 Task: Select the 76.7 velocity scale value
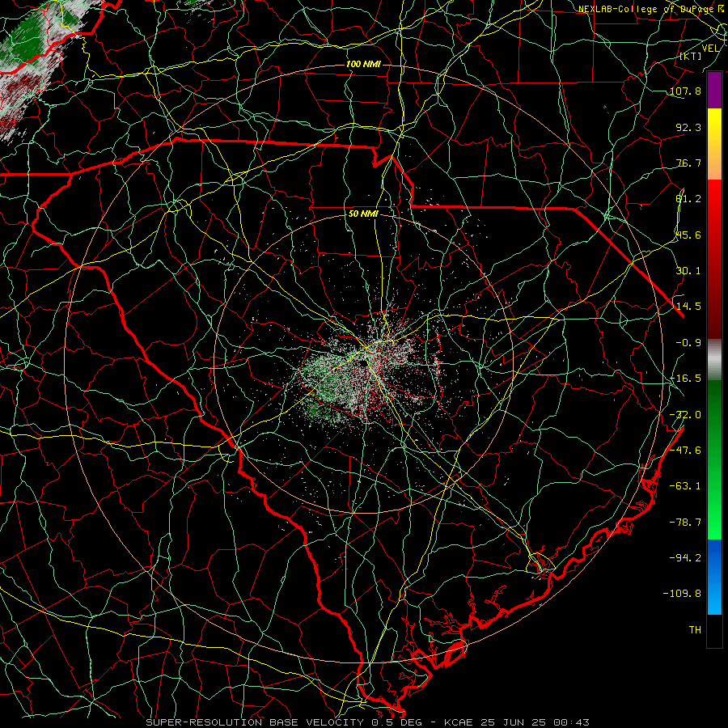click(688, 163)
